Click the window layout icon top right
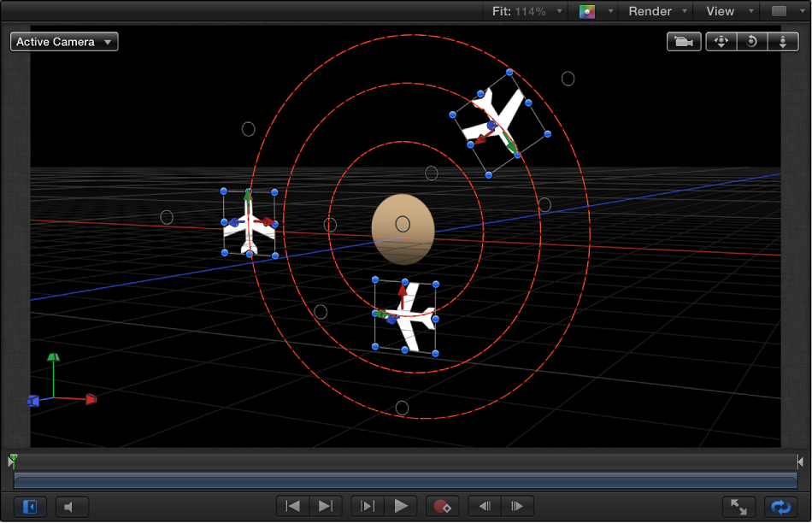Image resolution: width=812 pixels, height=523 pixels. tap(779, 11)
